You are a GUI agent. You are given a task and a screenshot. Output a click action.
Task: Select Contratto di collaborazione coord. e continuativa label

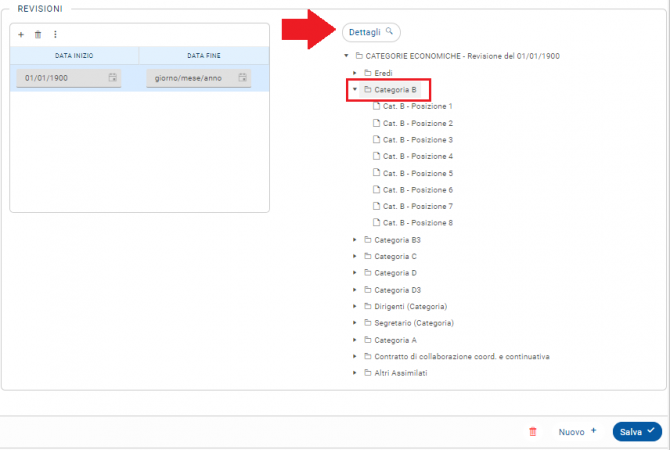tap(462, 356)
